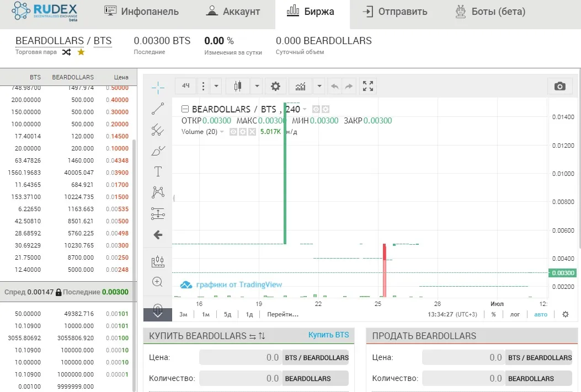Open the Отправить tab
This screenshot has height=392, width=581.
point(395,11)
